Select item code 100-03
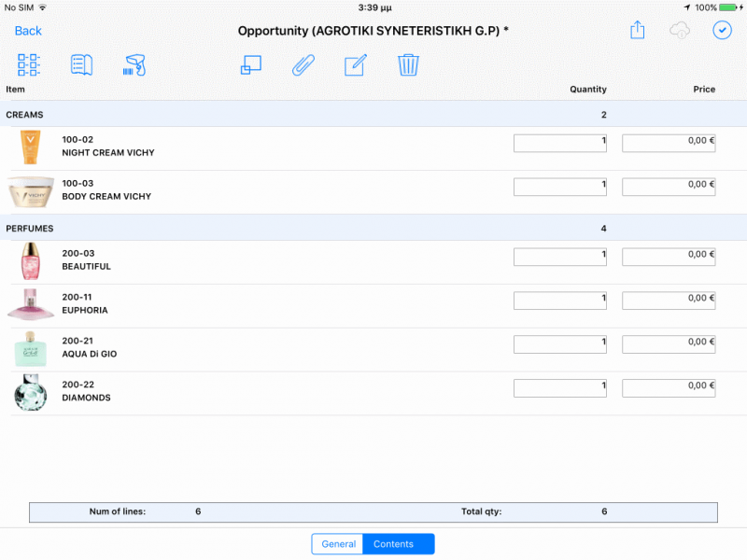Image resolution: width=747 pixels, height=560 pixels. pos(78,183)
